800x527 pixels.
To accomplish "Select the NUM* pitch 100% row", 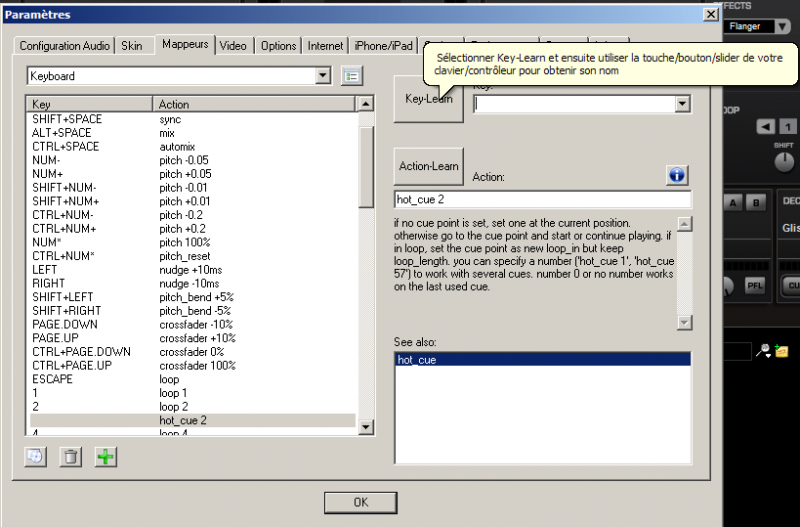I will pyautogui.click(x=192, y=242).
